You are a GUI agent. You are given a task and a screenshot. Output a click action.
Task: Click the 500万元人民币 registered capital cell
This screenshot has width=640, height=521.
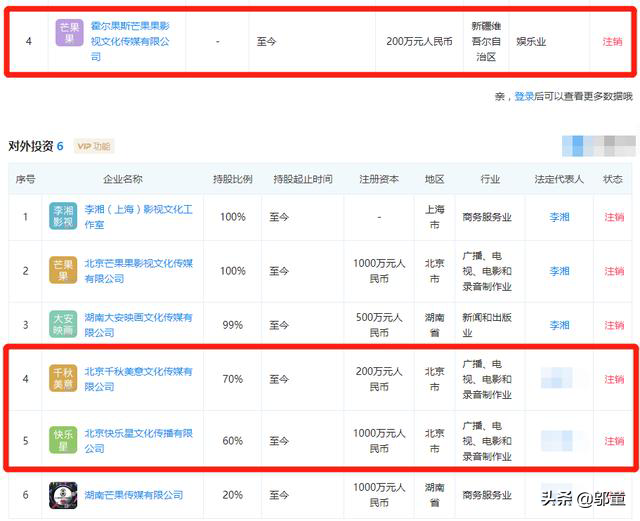379,325
